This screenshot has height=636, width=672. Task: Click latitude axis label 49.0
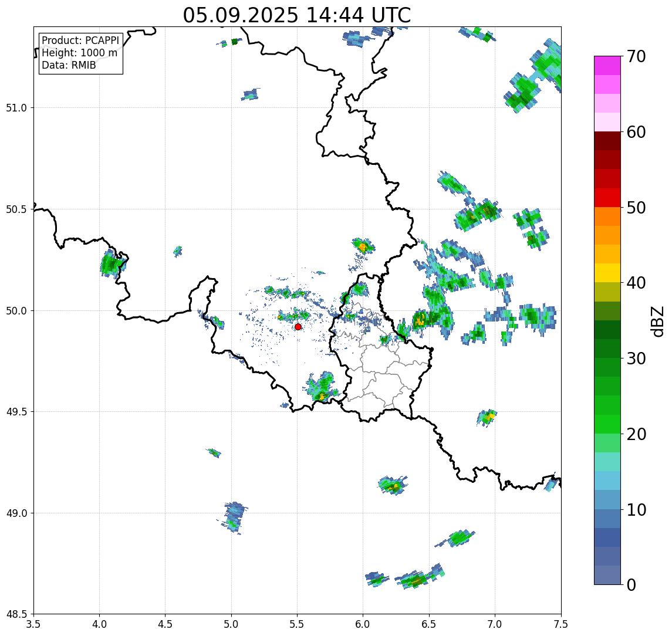click(x=16, y=513)
